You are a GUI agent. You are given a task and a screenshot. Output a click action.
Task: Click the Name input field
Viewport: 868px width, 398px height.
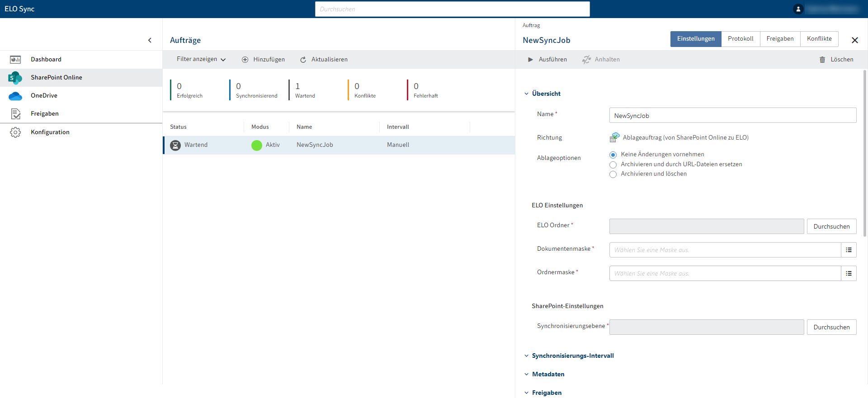[x=732, y=115]
